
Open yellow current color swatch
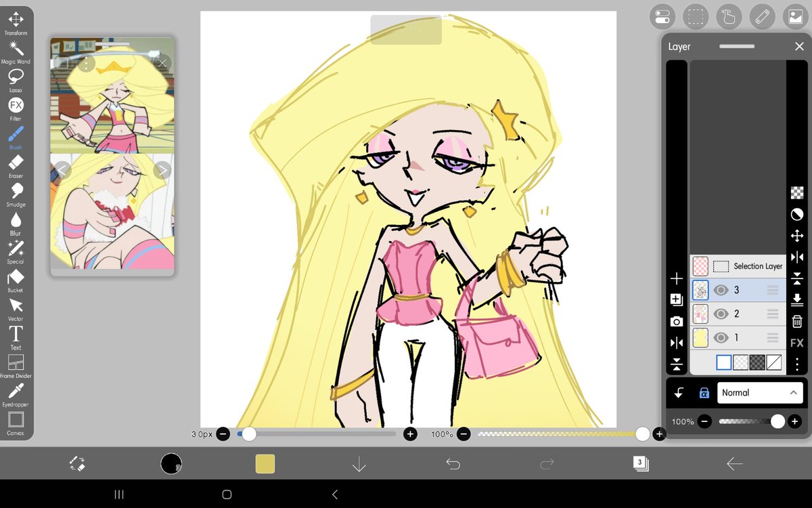pyautogui.click(x=265, y=464)
